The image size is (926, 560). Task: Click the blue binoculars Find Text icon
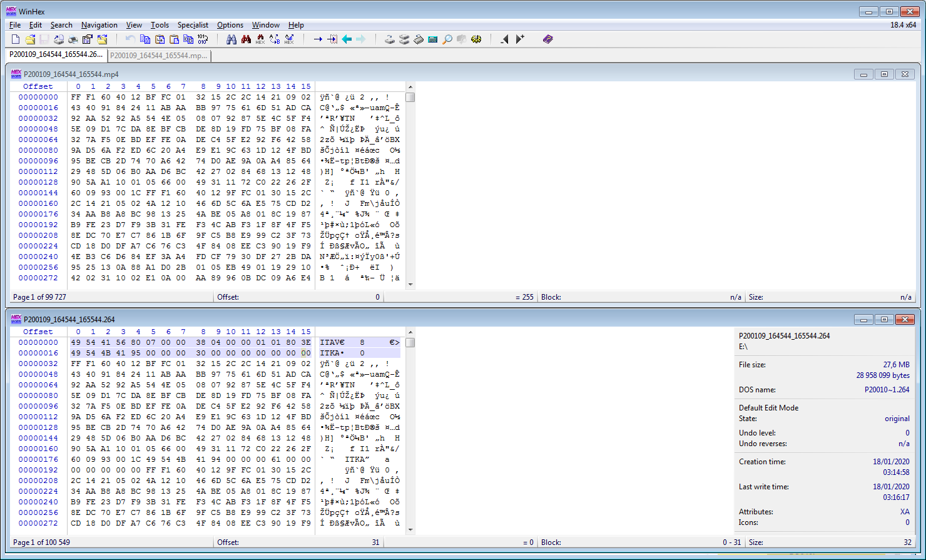click(x=232, y=39)
